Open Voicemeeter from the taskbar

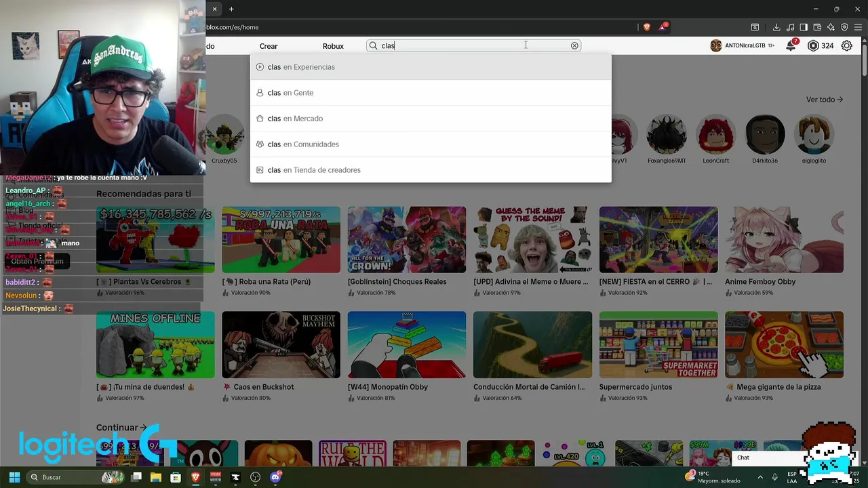point(216,477)
